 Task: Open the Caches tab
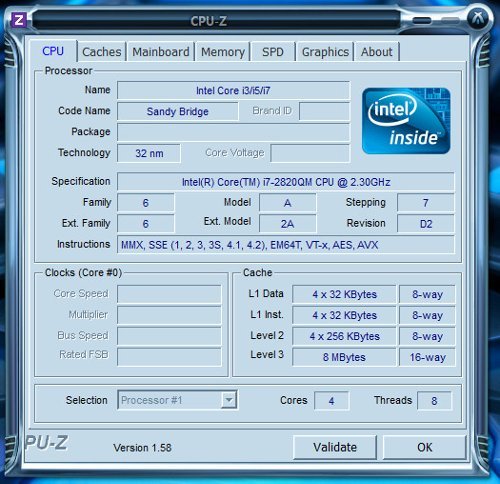pos(101,52)
